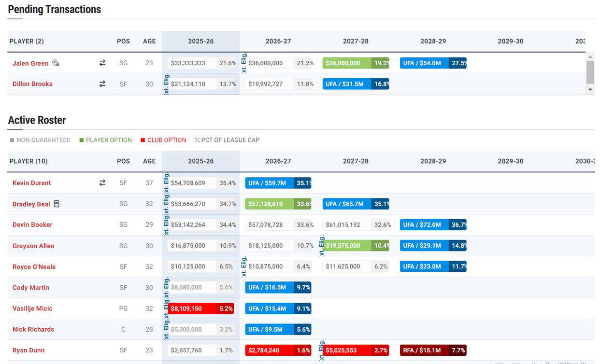
Task: Click tag-lock icon beside Jalen Green's name
Action: (56, 63)
